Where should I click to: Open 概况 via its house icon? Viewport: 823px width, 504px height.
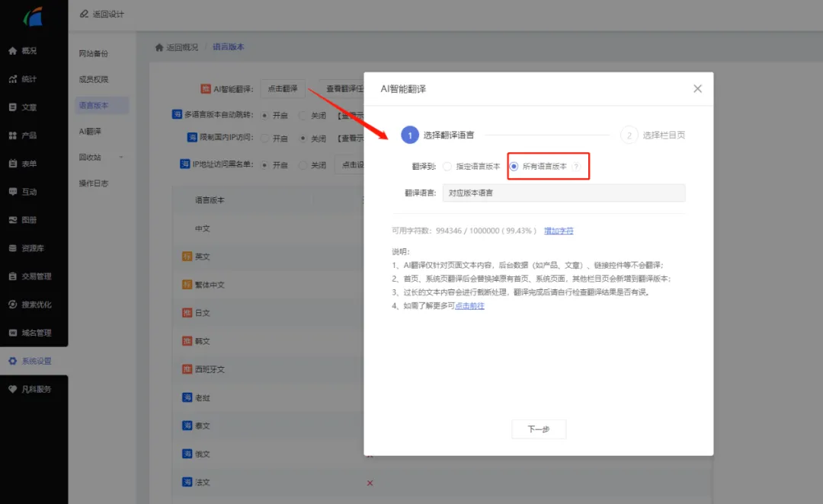pyautogui.click(x=13, y=51)
